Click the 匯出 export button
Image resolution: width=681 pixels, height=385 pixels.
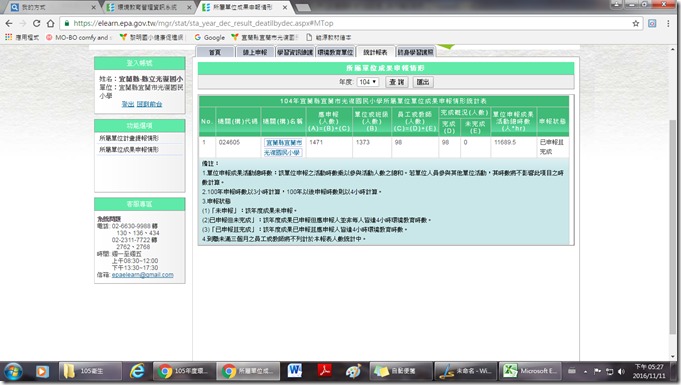click(x=423, y=82)
